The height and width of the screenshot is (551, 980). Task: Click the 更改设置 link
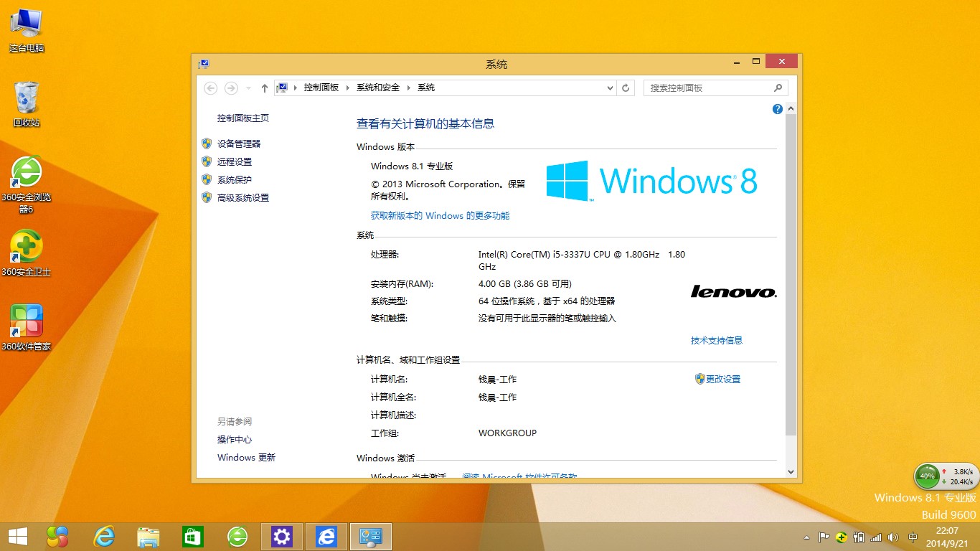pyautogui.click(x=722, y=379)
